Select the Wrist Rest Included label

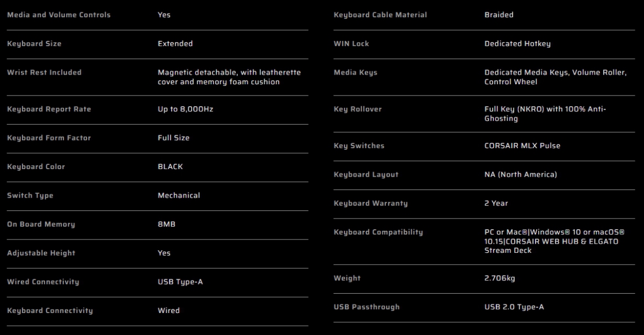(44, 72)
